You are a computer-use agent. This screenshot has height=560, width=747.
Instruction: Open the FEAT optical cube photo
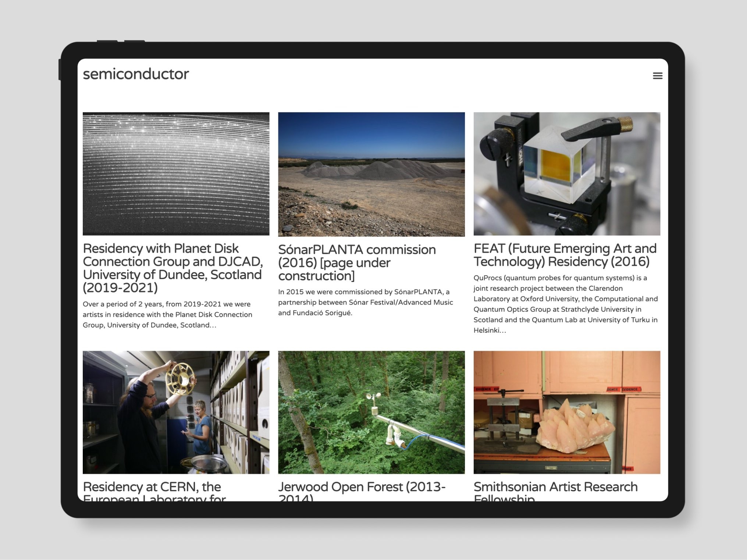[566, 174]
